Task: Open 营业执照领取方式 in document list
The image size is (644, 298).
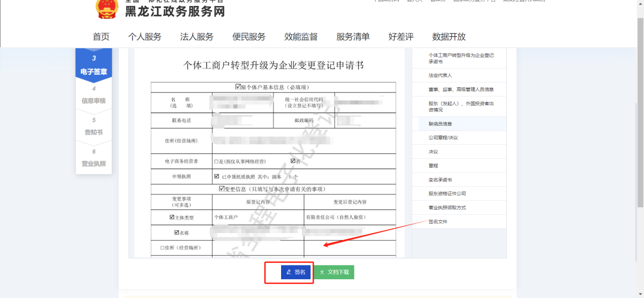Action: (447, 208)
